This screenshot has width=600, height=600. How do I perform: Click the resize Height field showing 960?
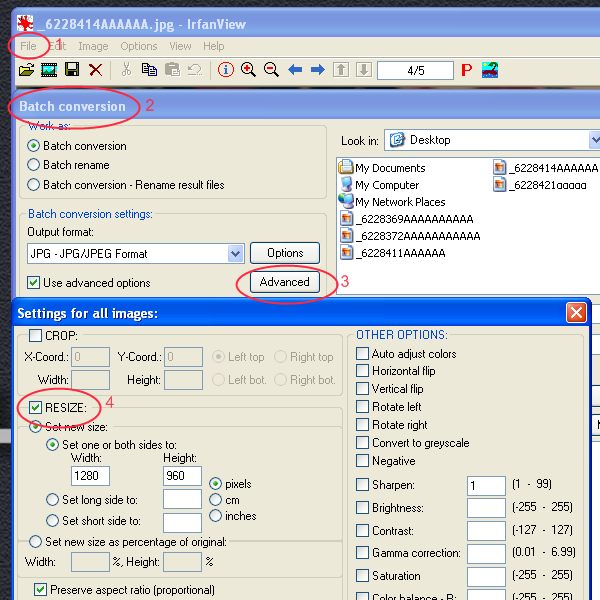pos(183,476)
